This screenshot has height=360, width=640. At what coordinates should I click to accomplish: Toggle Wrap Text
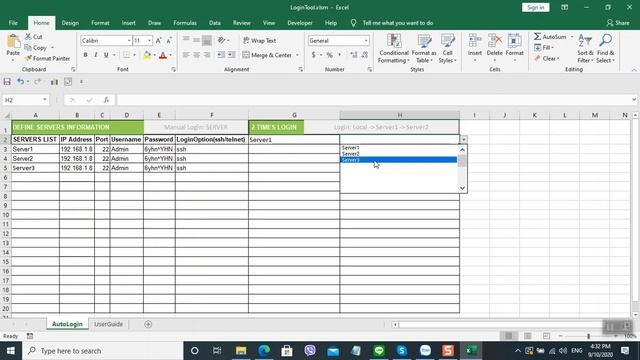click(260, 40)
